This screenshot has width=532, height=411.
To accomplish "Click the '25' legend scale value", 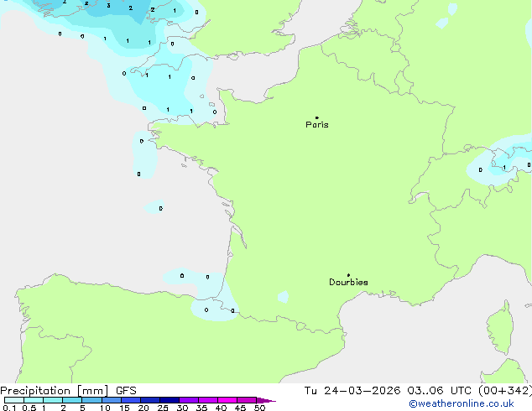I will (163, 408).
